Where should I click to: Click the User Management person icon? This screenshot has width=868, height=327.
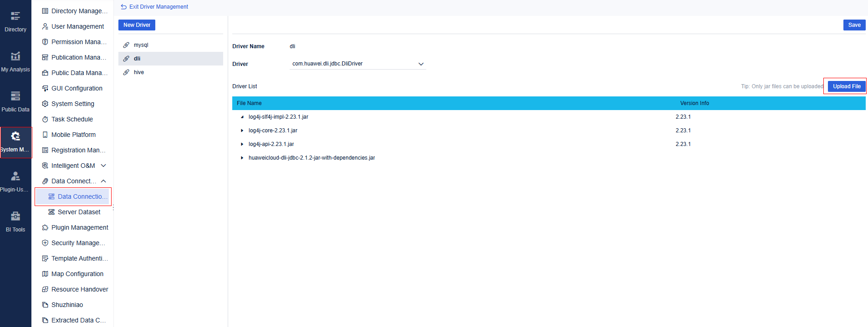click(45, 26)
